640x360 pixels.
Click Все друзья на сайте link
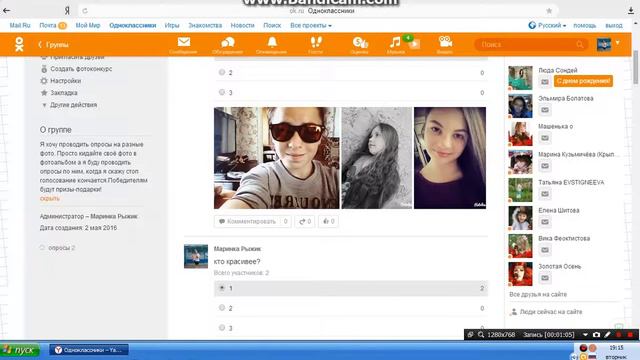538,294
